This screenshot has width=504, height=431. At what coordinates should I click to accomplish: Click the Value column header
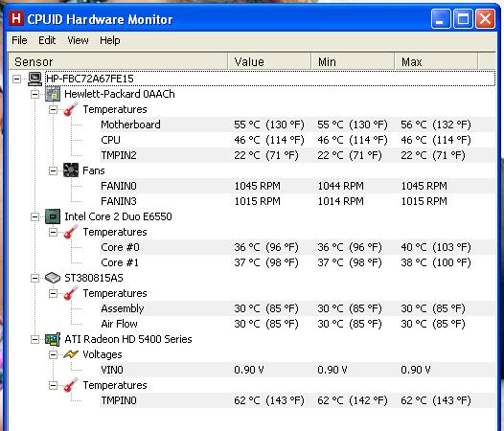click(269, 61)
